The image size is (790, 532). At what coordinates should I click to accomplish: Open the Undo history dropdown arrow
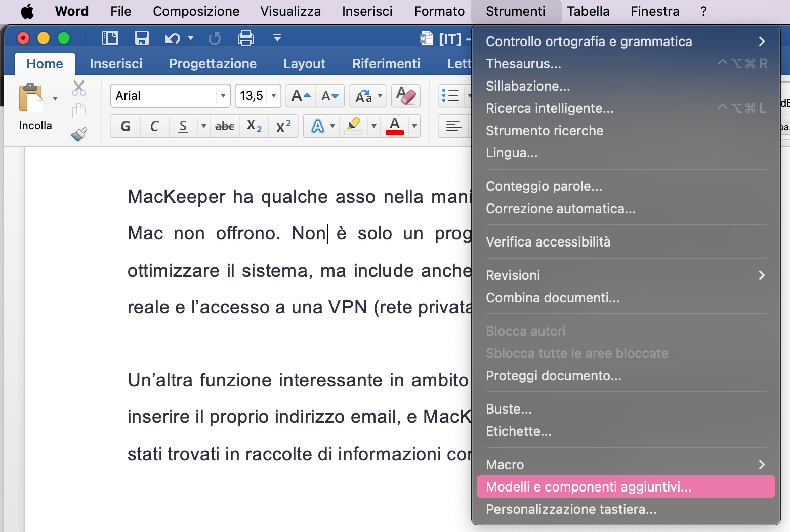191,38
